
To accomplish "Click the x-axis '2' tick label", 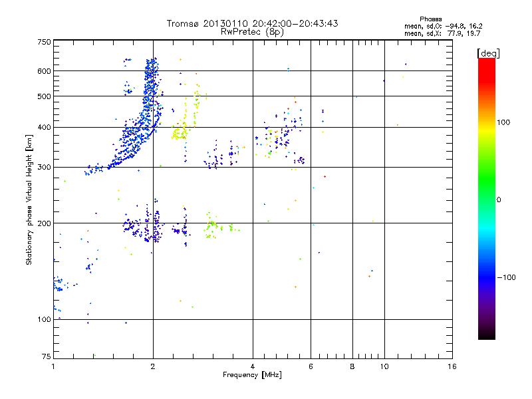I will [x=153, y=366].
